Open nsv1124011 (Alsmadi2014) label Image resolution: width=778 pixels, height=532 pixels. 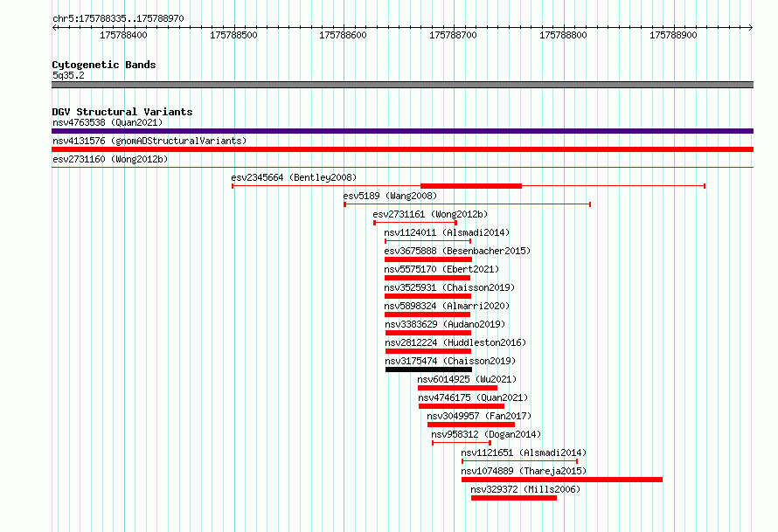click(x=447, y=232)
